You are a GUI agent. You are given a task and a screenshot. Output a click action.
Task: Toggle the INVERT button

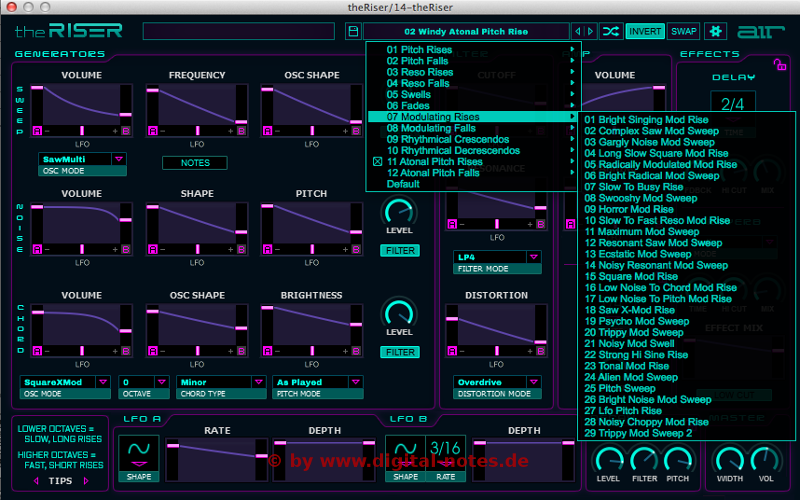[x=645, y=31]
